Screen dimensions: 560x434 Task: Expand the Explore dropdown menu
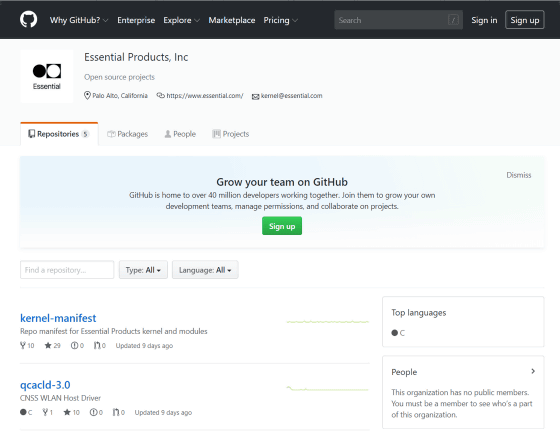pos(181,20)
